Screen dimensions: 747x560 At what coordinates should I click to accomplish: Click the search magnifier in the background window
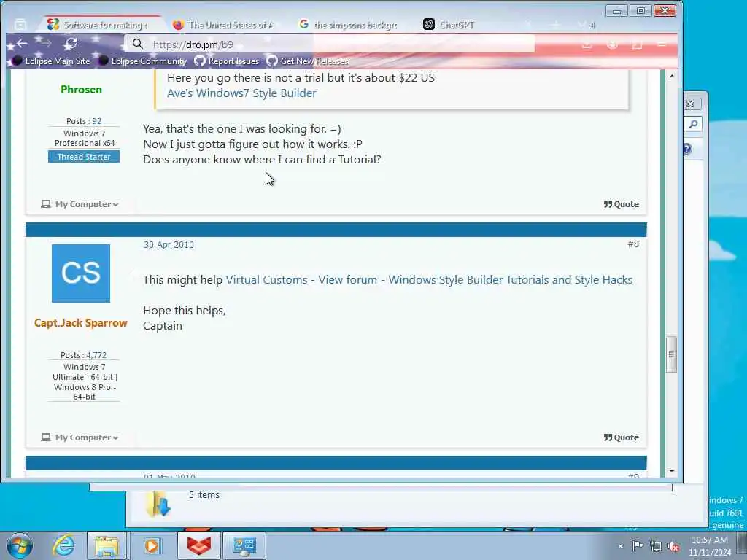[x=694, y=125]
